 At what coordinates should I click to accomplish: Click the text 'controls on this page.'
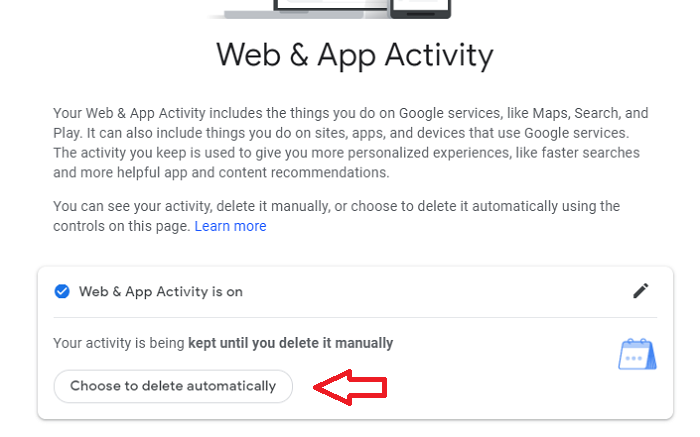tap(122, 226)
